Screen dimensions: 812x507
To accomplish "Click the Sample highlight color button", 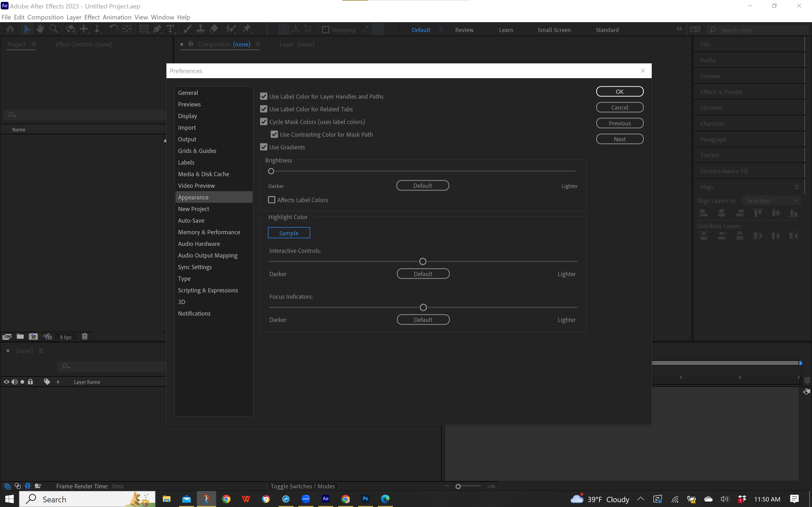I will tap(289, 232).
